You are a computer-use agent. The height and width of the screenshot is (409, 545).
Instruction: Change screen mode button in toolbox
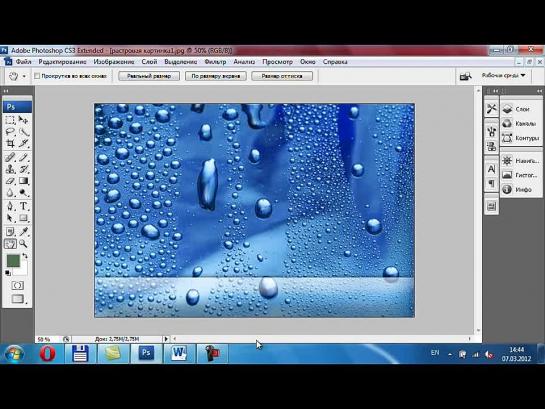[x=17, y=299]
